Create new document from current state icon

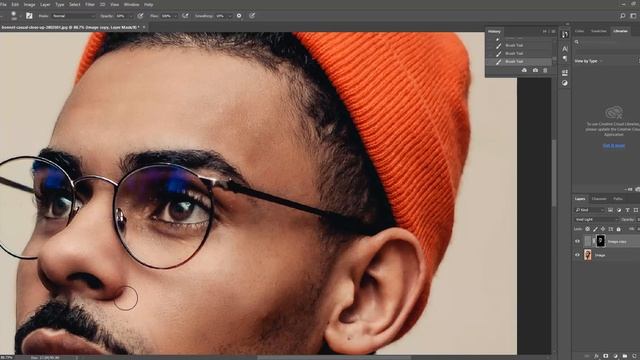click(x=524, y=71)
